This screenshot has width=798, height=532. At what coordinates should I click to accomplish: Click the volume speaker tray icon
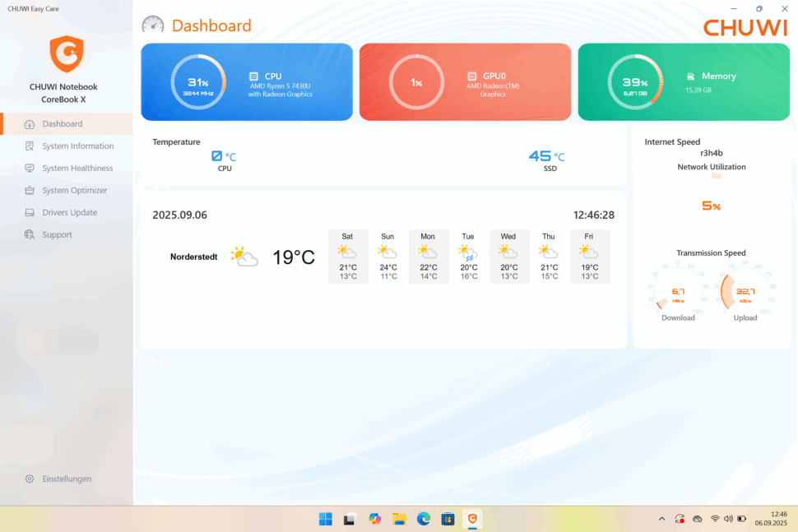tap(728, 519)
